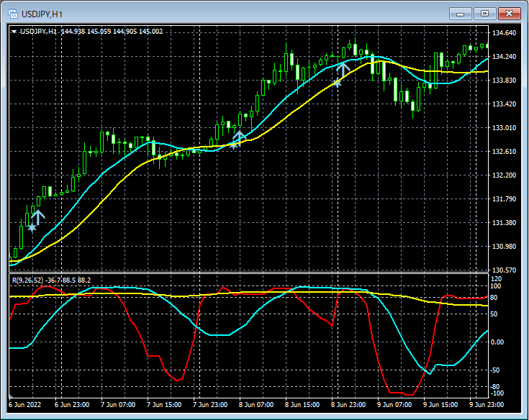529x420 pixels.
Task: Select the star marker below the 8 Jun 23:00 arrow
Action: click(337, 83)
